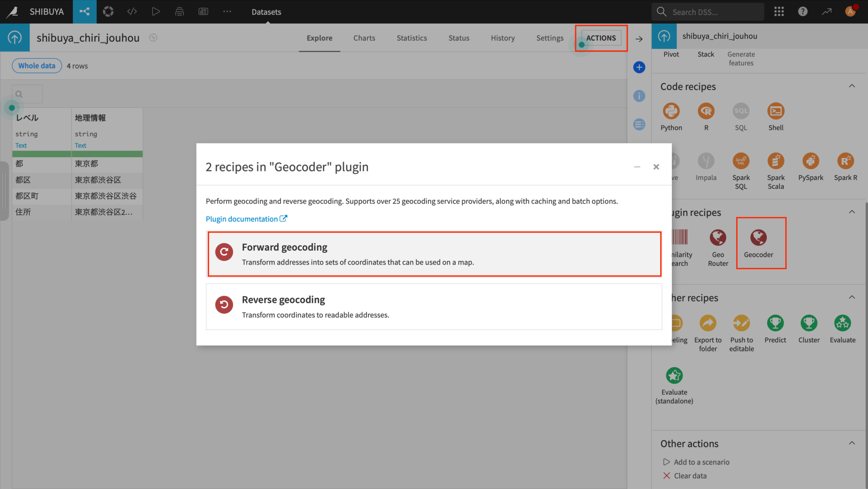Image resolution: width=868 pixels, height=489 pixels.
Task: Click the Geocoder plugin recipe icon
Action: coord(758,238)
